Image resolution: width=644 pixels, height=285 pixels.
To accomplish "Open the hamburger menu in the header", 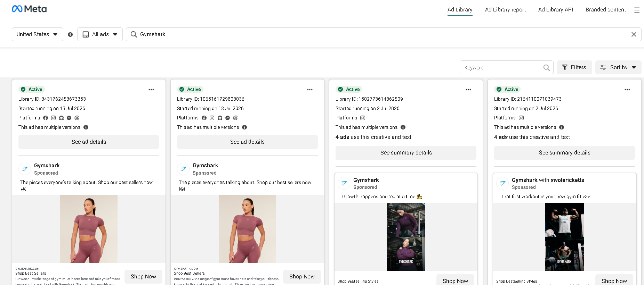I will [637, 10].
